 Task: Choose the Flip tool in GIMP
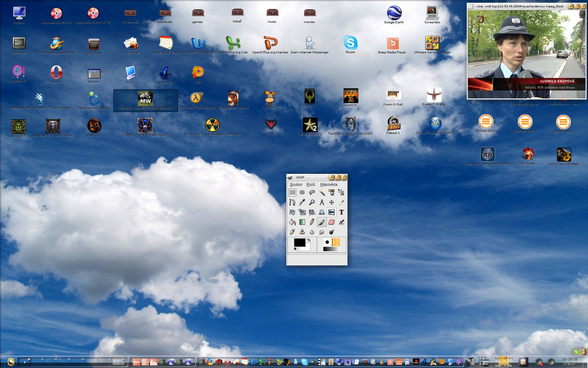click(332, 212)
